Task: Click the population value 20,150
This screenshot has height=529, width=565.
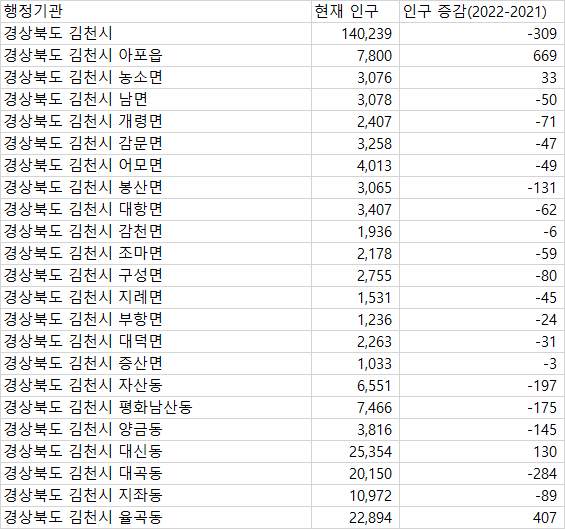Action: pos(370,474)
